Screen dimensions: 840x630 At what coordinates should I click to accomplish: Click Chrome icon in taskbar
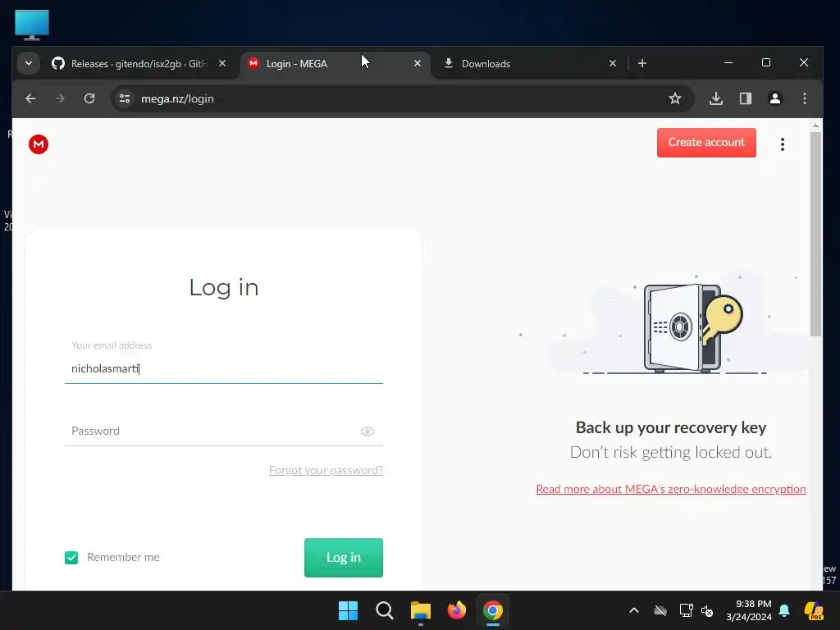pos(493,610)
